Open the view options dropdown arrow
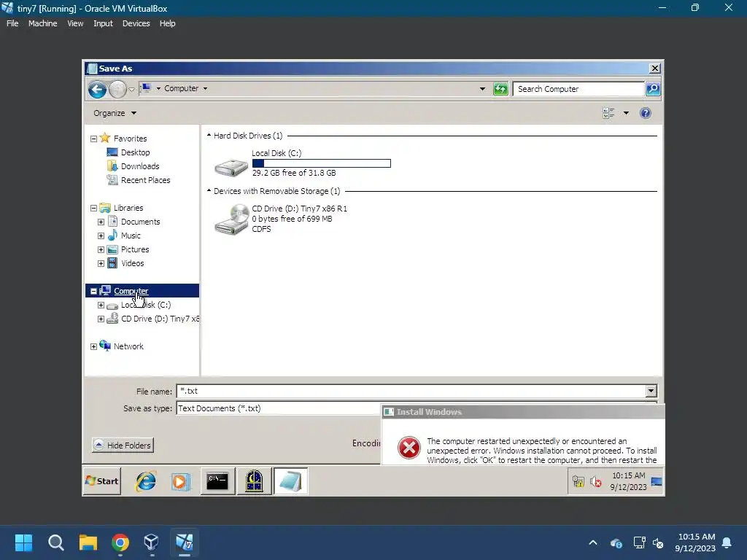This screenshot has height=560, width=747. click(x=626, y=113)
